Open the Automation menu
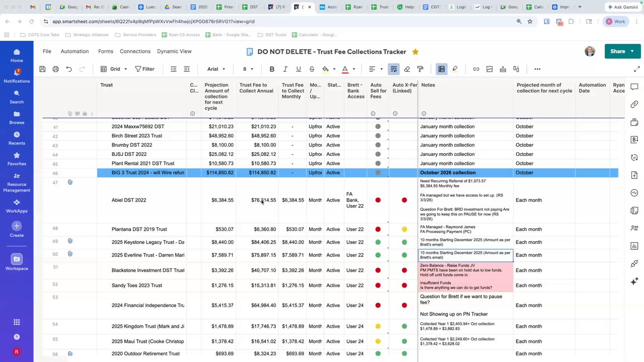This screenshot has height=362, width=644. pyautogui.click(x=74, y=51)
